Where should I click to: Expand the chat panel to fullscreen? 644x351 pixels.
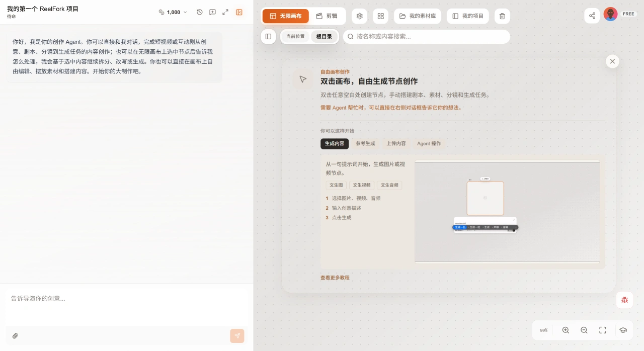pyautogui.click(x=225, y=12)
